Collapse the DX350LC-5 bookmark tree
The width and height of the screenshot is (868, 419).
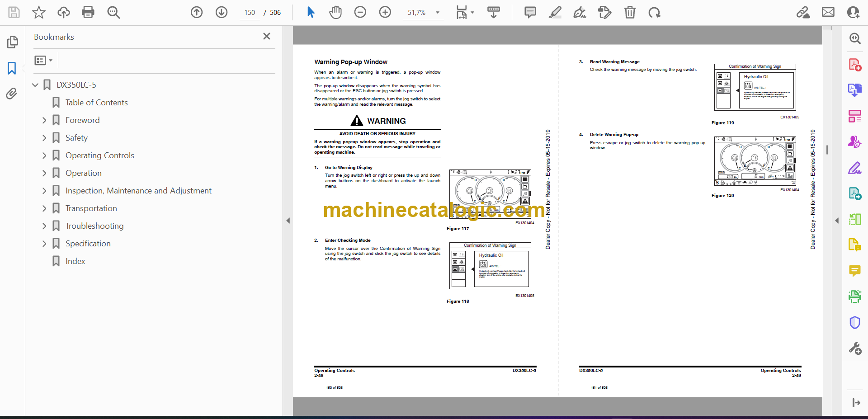[x=35, y=85]
